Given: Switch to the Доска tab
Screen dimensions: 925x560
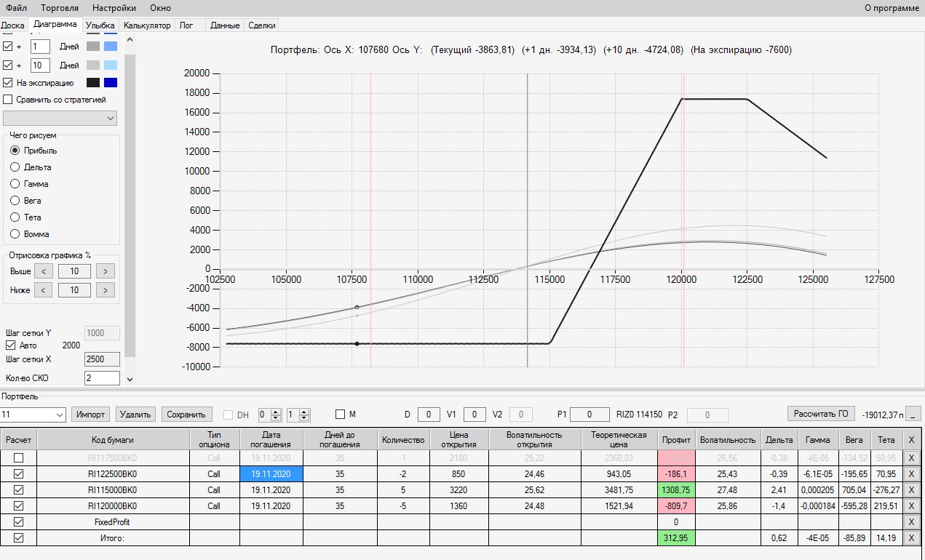Looking at the screenshot, I should pyautogui.click(x=13, y=25).
